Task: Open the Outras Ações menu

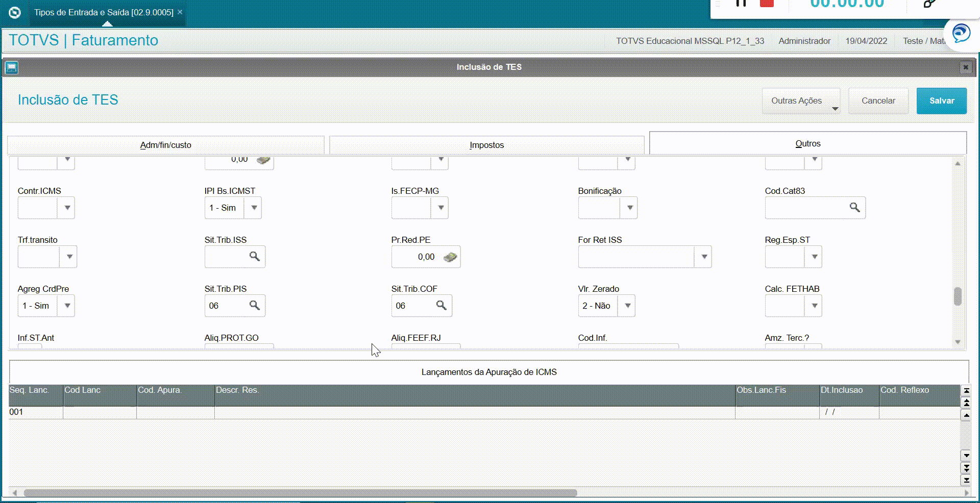Action: point(801,100)
